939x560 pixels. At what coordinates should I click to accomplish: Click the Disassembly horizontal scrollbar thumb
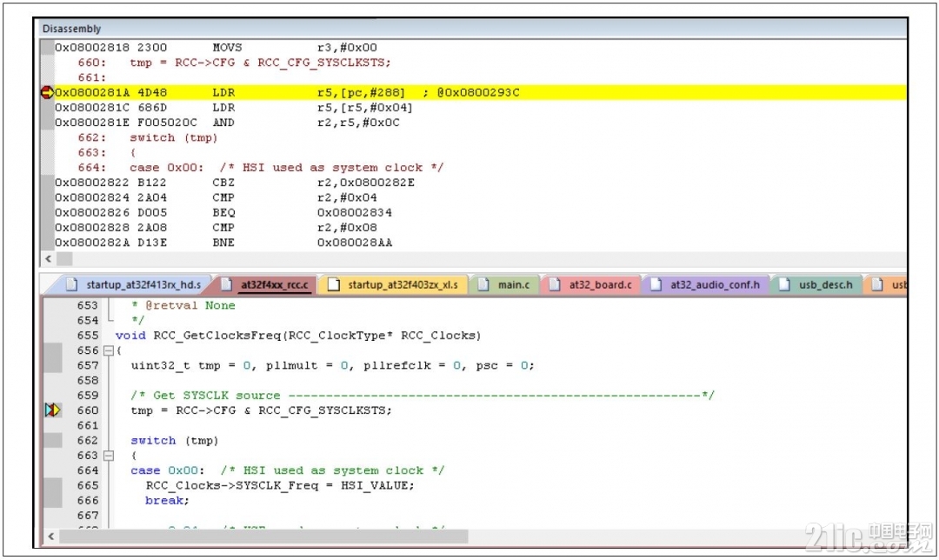(x=64, y=259)
